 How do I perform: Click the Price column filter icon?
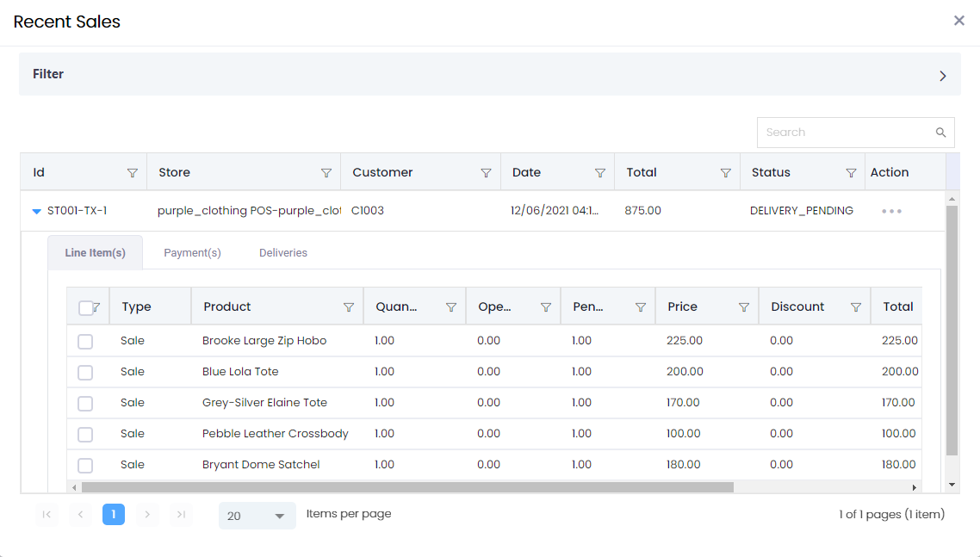point(744,307)
